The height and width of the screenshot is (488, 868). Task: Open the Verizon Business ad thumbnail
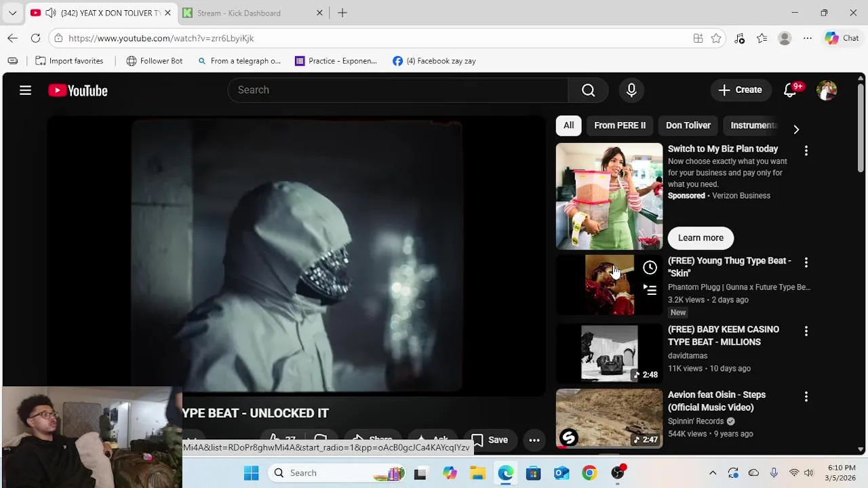click(x=609, y=196)
